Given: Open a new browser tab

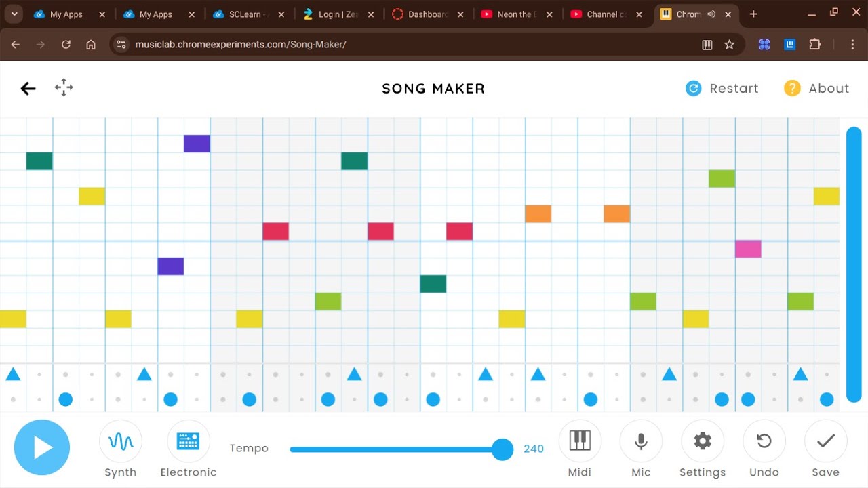Looking at the screenshot, I should click(753, 14).
